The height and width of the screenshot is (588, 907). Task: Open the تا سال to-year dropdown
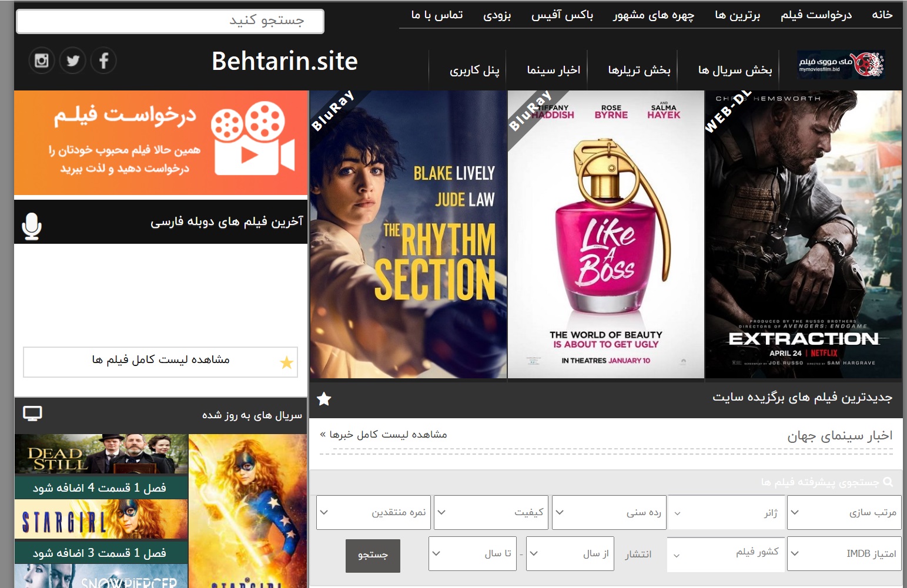(473, 553)
